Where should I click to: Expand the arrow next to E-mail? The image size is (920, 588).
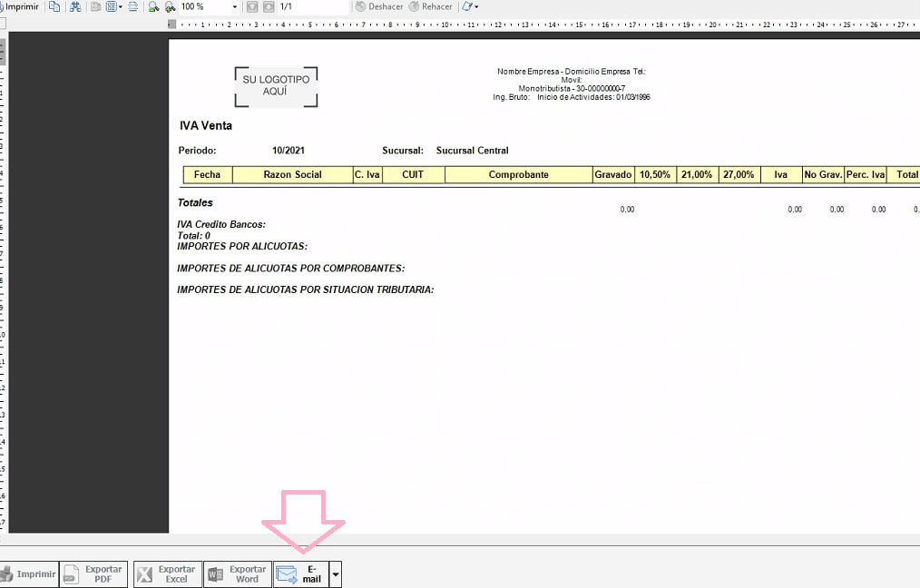pyautogui.click(x=336, y=574)
